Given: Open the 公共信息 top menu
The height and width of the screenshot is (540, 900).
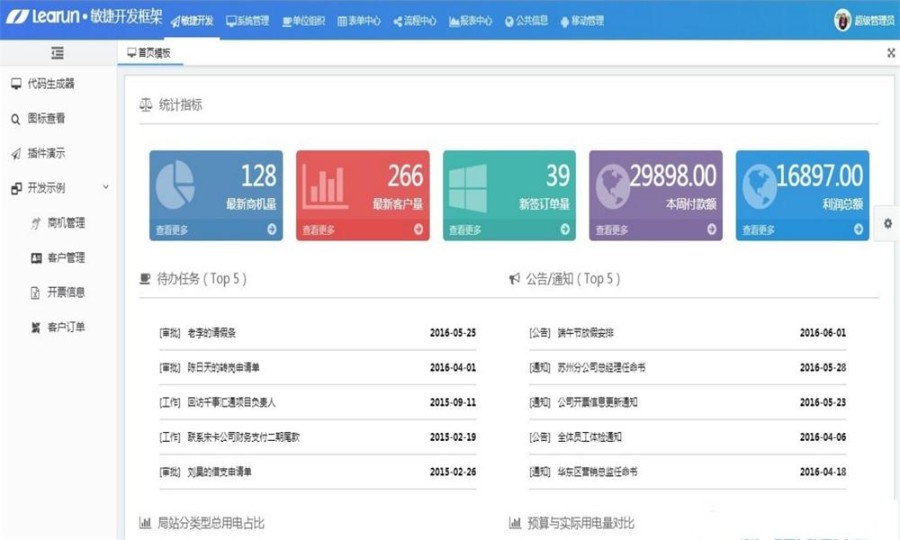Looking at the screenshot, I should [526, 21].
